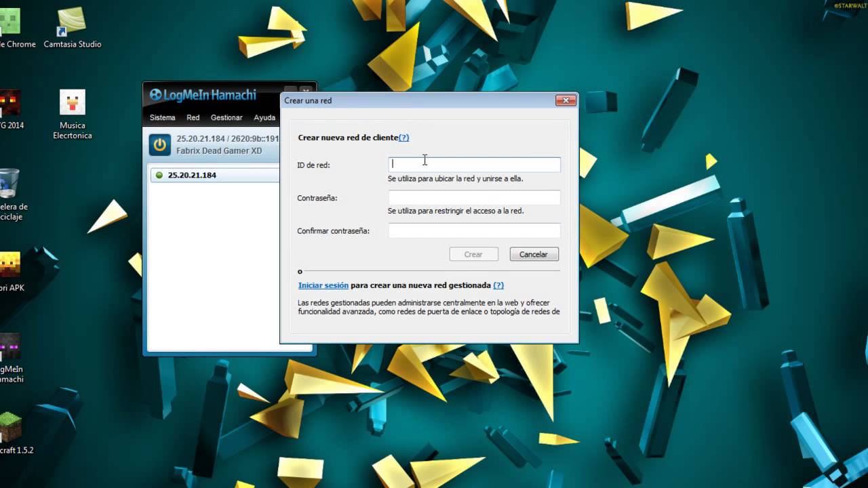Select the 25.20.21.184 network row

(215, 175)
